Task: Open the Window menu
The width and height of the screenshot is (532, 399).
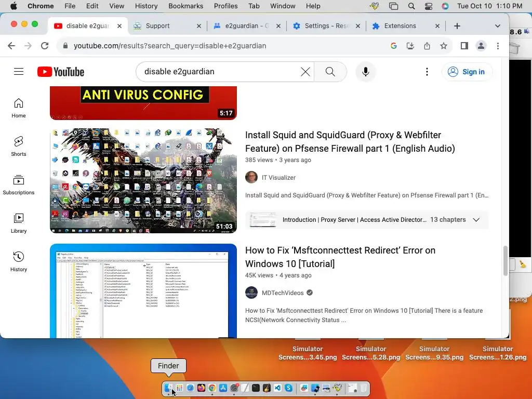Action: pyautogui.click(x=283, y=6)
